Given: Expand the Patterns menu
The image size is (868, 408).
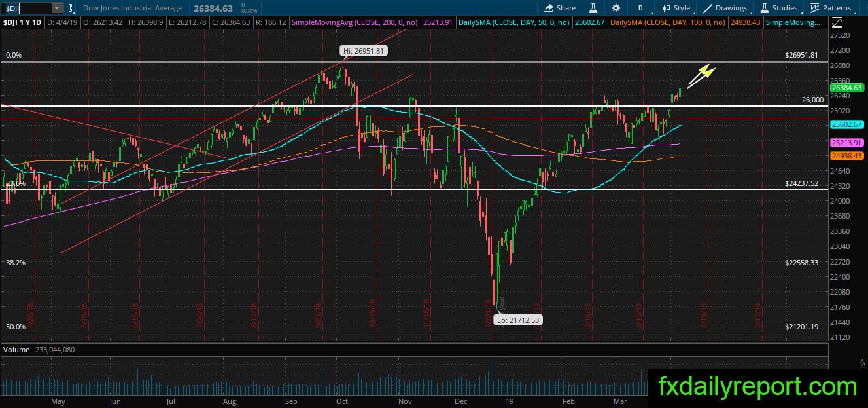Looking at the screenshot, I should pos(831,8).
